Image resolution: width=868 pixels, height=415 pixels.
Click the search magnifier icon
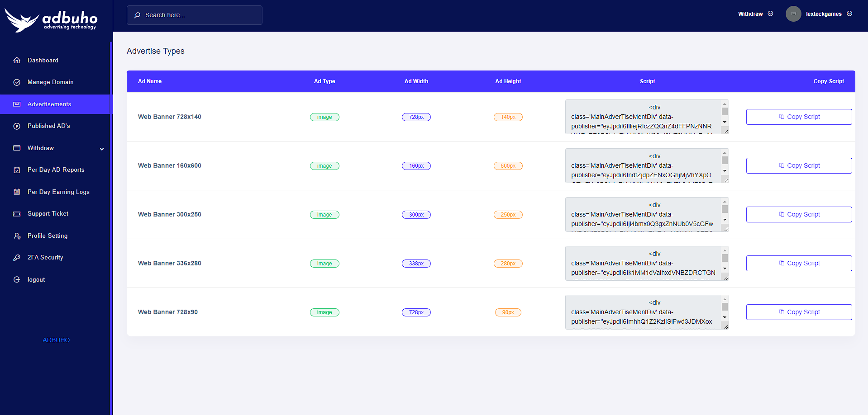pos(137,15)
